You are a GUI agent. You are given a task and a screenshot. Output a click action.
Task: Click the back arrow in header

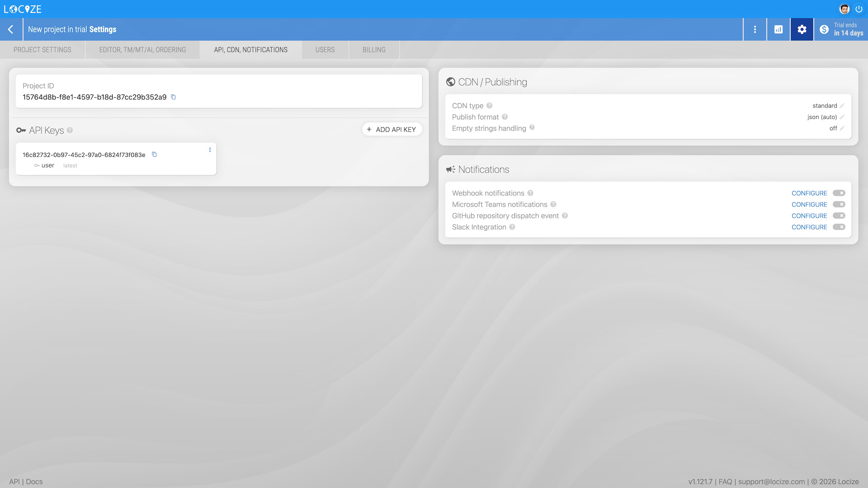(11, 29)
